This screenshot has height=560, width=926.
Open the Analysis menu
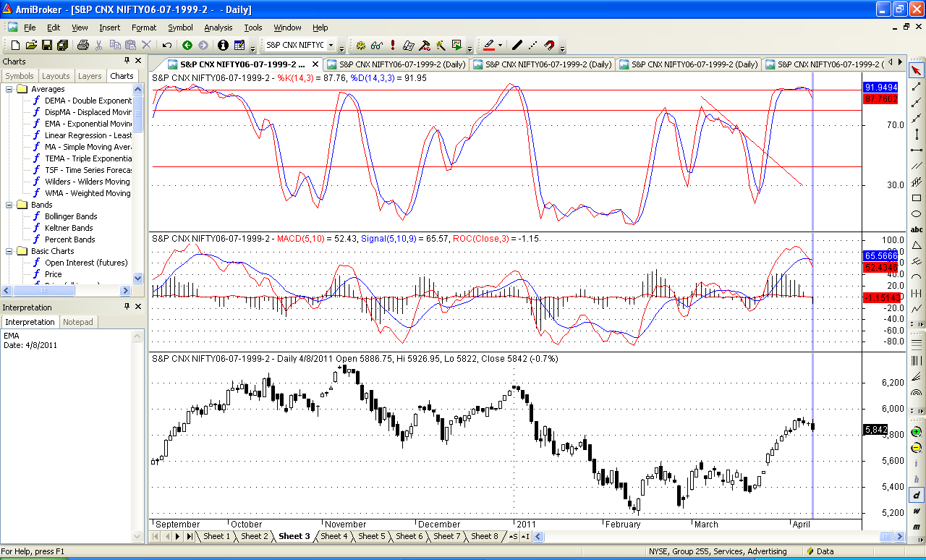pyautogui.click(x=218, y=27)
